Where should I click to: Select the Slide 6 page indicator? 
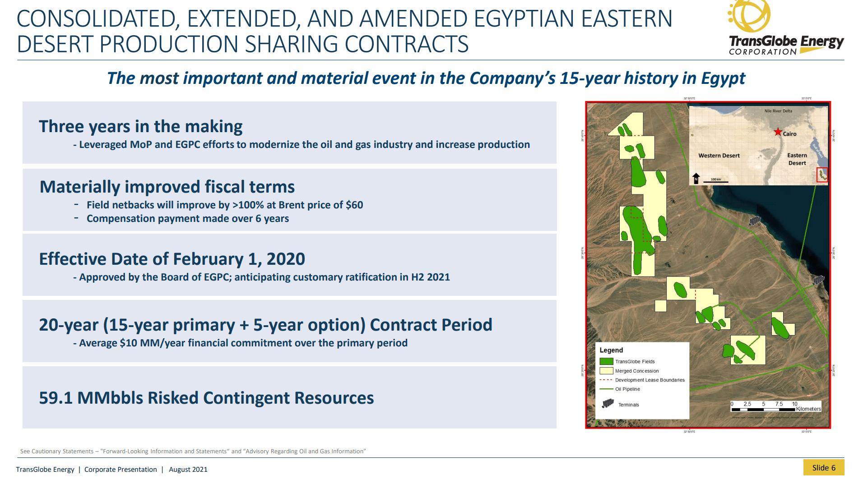(x=825, y=468)
